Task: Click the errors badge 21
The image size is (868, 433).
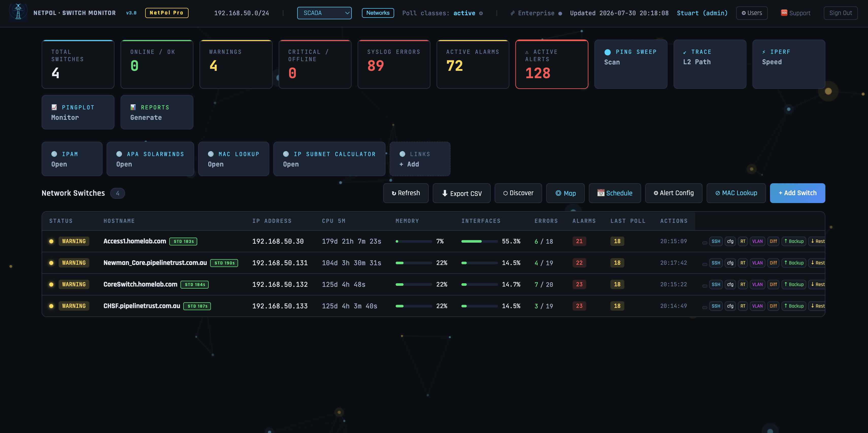Action: click(x=579, y=241)
